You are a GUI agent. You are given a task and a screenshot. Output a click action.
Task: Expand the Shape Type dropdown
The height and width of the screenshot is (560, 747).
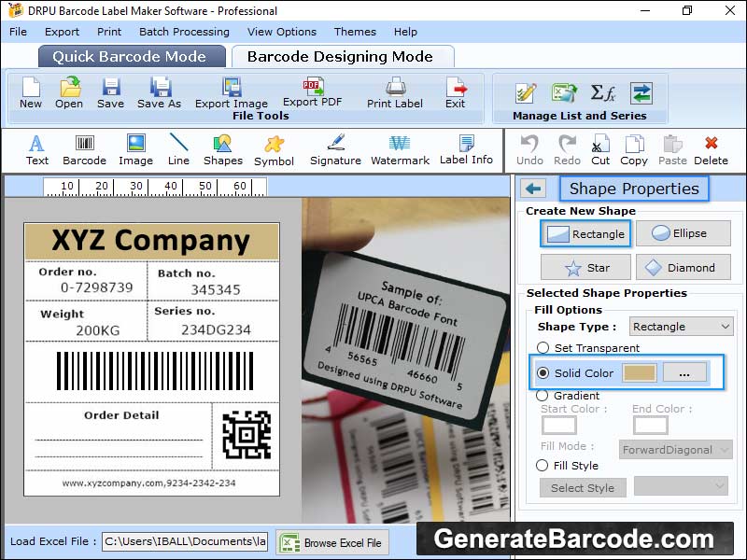[682, 327]
